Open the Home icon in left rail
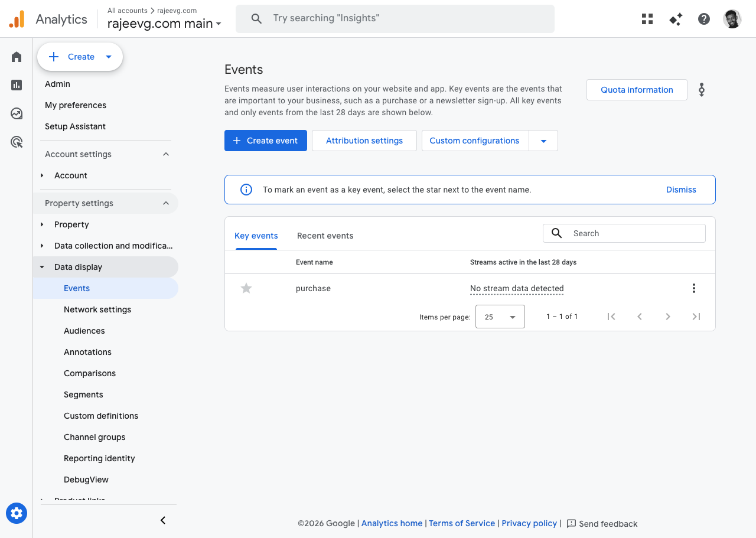Screen dimensions: 756x538 [17, 57]
